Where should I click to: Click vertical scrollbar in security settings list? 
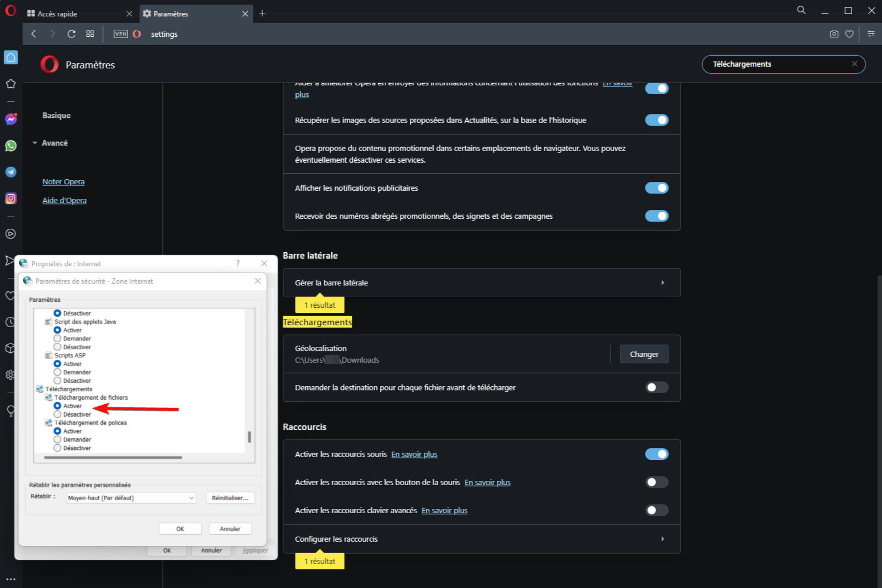coord(249,436)
